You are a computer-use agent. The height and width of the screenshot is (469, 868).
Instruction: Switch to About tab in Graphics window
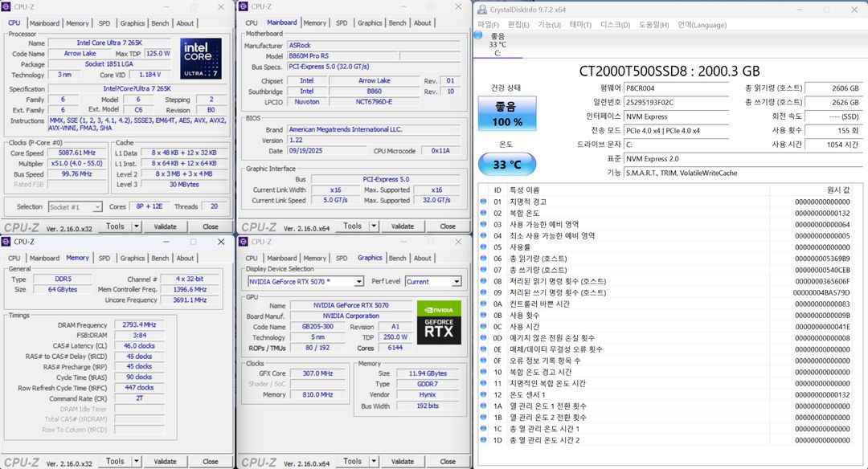pyautogui.click(x=423, y=259)
